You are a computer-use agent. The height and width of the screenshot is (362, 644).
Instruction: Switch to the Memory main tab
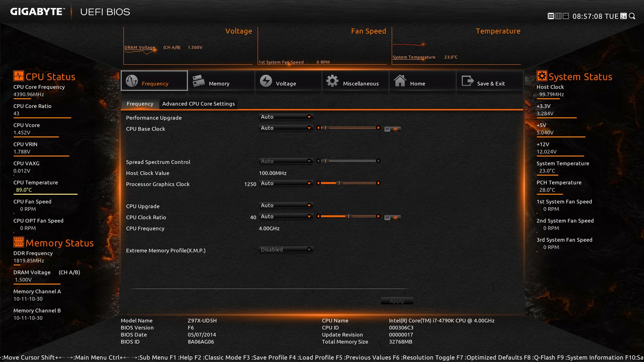pos(221,81)
